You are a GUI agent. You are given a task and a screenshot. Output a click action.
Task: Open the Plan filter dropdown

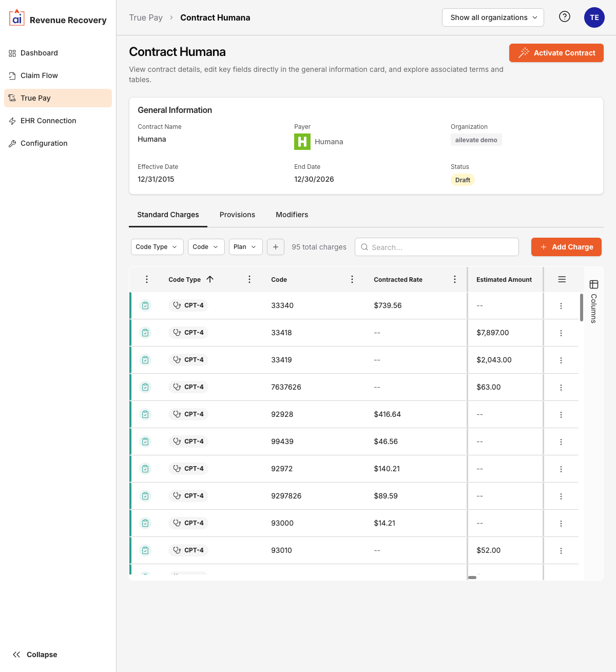pyautogui.click(x=245, y=247)
